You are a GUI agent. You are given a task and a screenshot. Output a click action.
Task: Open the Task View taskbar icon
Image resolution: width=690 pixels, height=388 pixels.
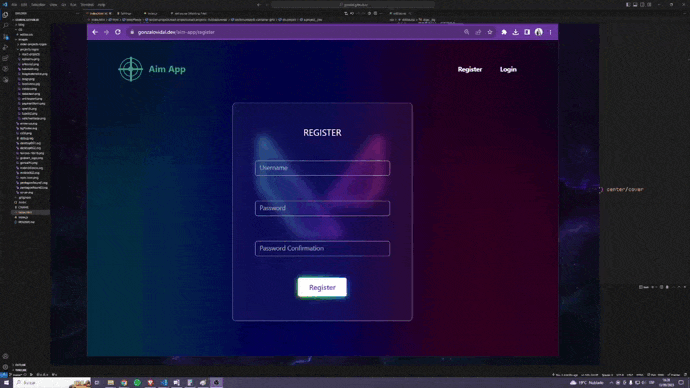click(x=97, y=383)
